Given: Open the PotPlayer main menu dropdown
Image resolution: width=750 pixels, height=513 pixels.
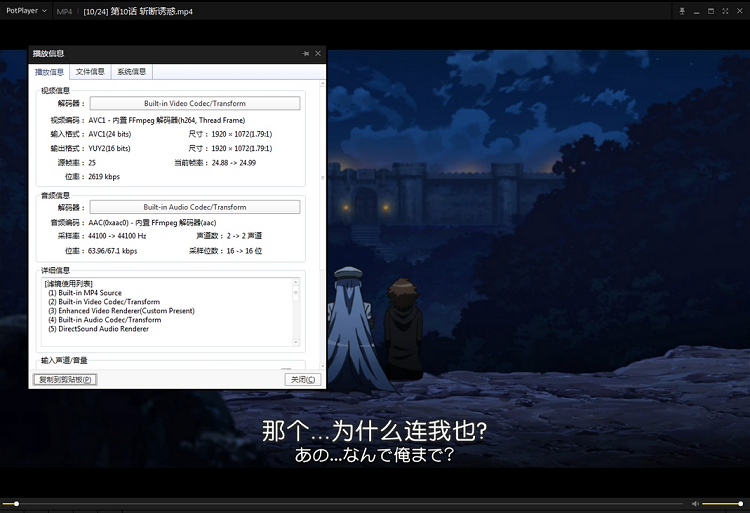Looking at the screenshot, I should coord(27,10).
